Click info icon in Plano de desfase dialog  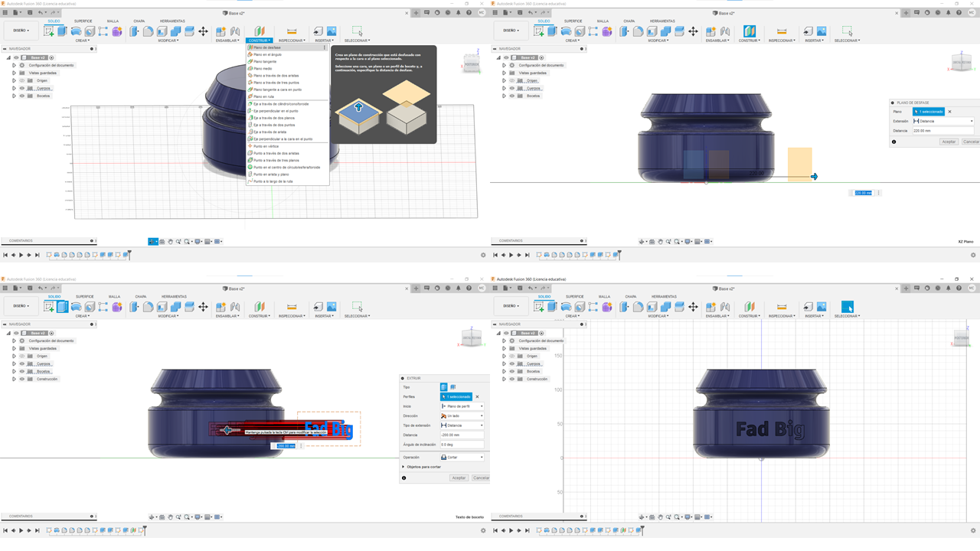[893, 142]
